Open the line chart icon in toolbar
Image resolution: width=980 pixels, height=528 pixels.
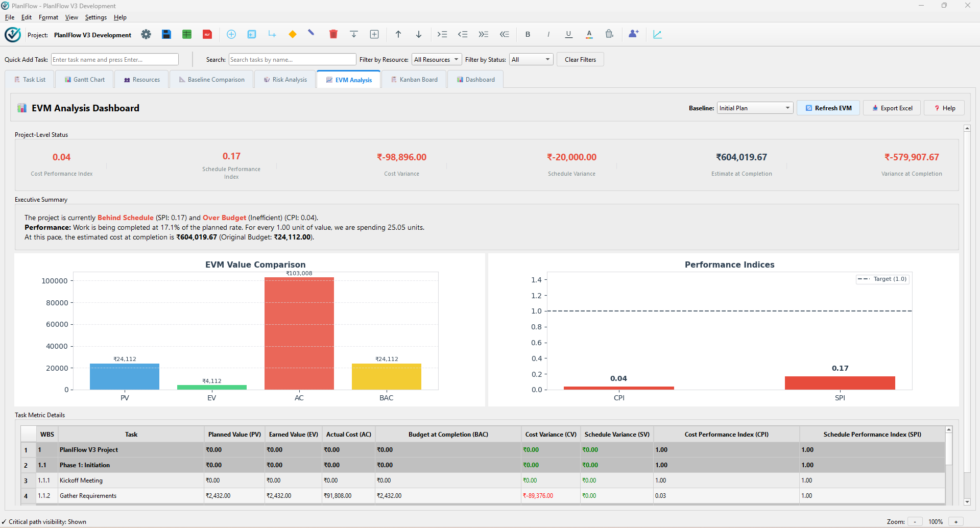click(657, 34)
